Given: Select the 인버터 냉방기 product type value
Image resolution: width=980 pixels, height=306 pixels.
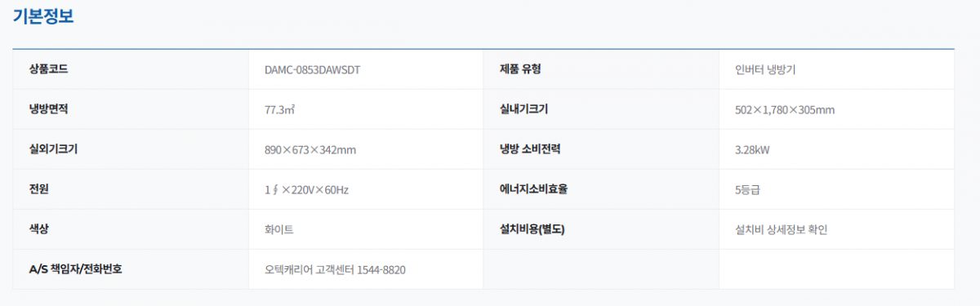Looking at the screenshot, I should 765,69.
